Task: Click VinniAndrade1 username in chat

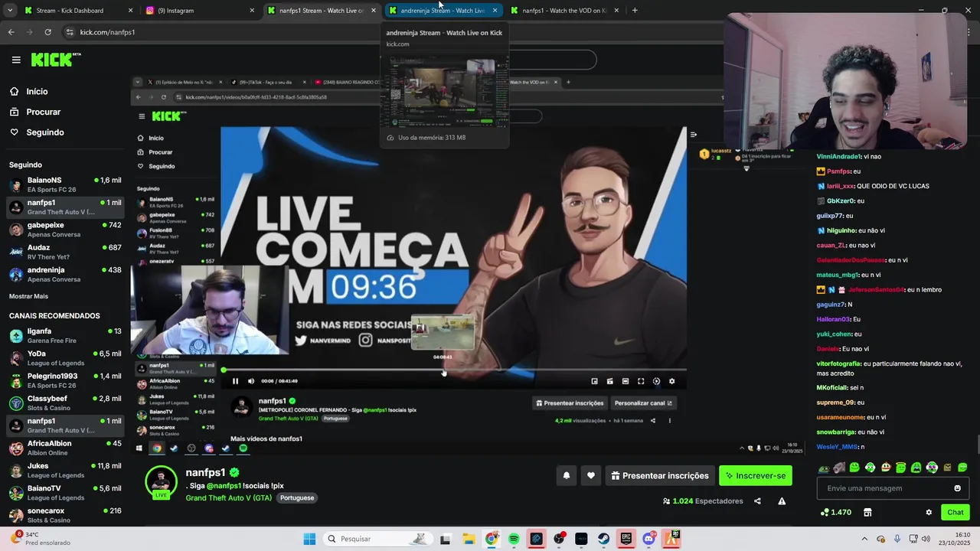Action: pos(838,157)
